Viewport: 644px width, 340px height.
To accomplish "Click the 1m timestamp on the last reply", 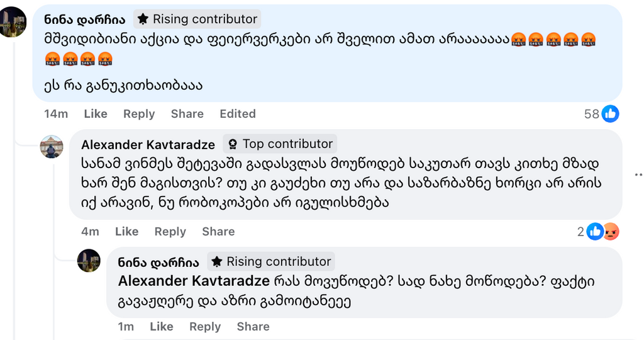I will (x=126, y=327).
